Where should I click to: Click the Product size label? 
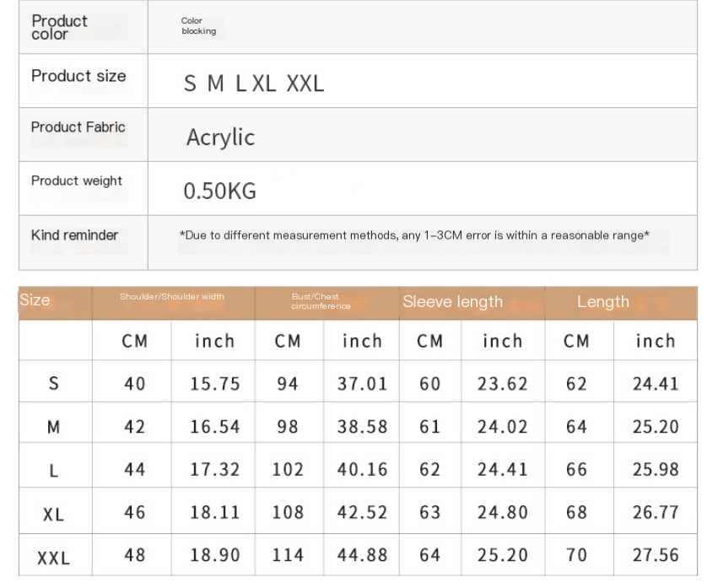tap(78, 76)
